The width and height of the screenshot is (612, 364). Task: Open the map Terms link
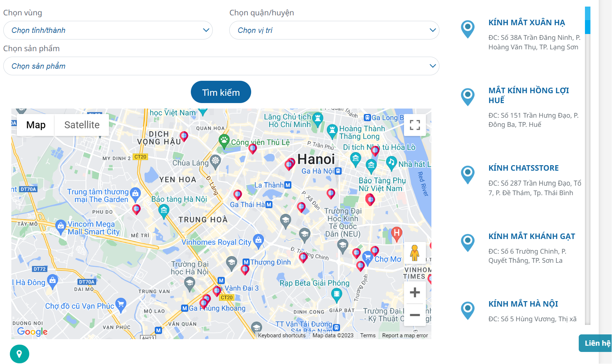368,335
